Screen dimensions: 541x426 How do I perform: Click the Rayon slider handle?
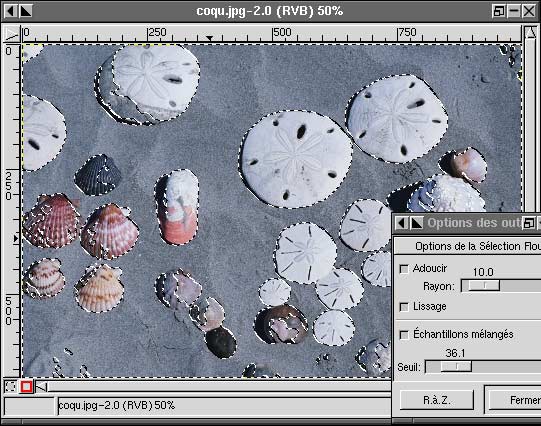(484, 286)
